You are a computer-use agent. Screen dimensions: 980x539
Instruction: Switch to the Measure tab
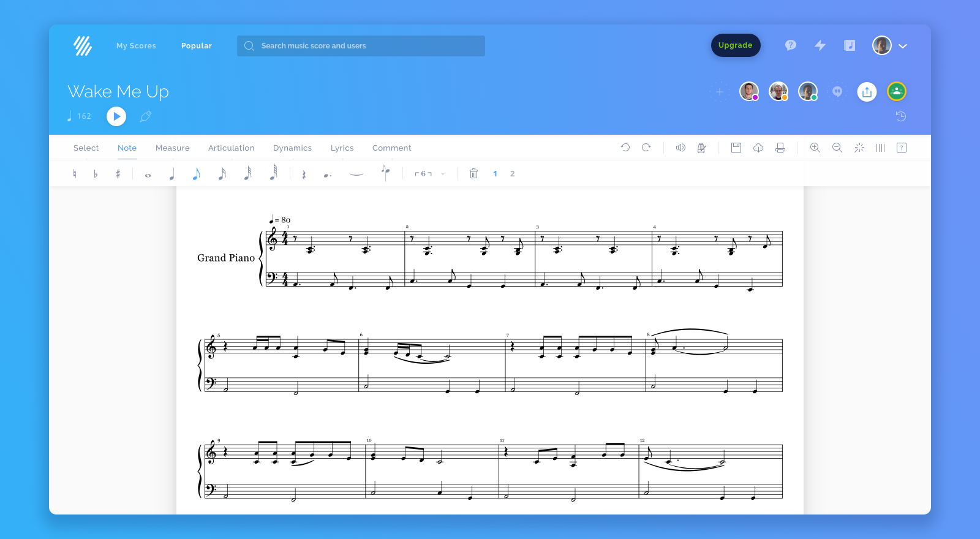pyautogui.click(x=173, y=148)
